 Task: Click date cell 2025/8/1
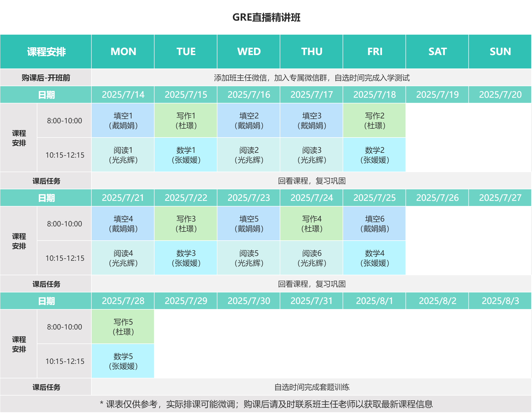pos(375,301)
